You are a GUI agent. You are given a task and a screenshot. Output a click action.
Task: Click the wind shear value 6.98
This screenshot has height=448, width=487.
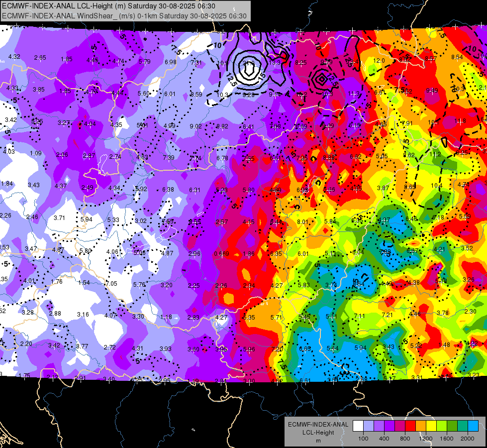point(171,62)
